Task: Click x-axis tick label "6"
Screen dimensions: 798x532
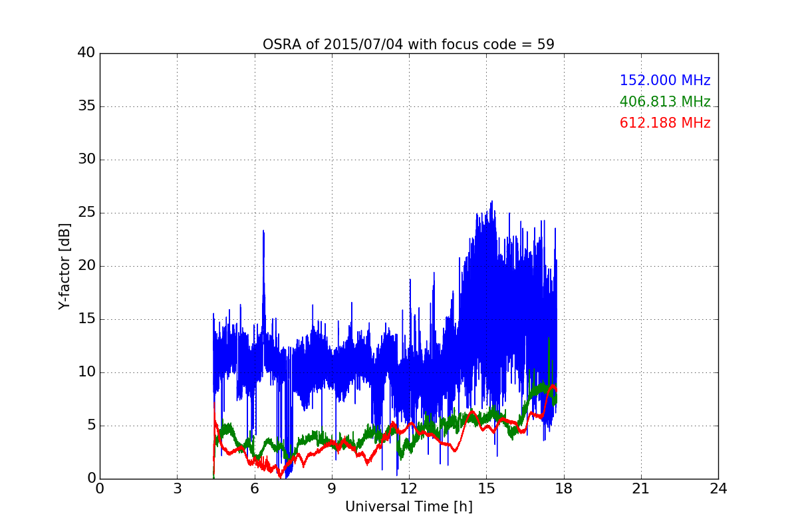Action: tap(254, 489)
